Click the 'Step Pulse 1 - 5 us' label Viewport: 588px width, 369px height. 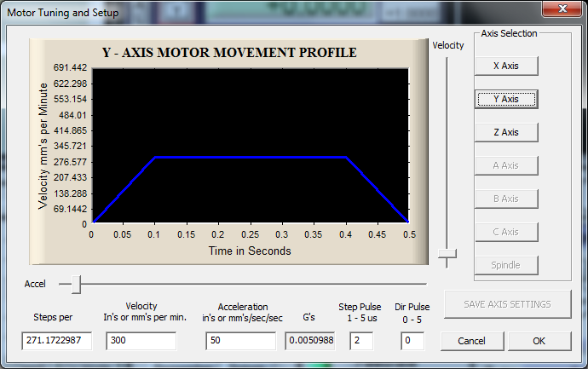tap(360, 313)
